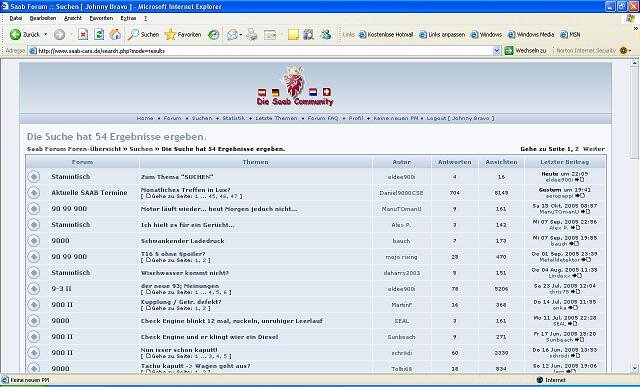The width and height of the screenshot is (640, 387).
Task: Go to Saab Forum Foren-Übersicht breadcrumb
Action: [x=74, y=149]
